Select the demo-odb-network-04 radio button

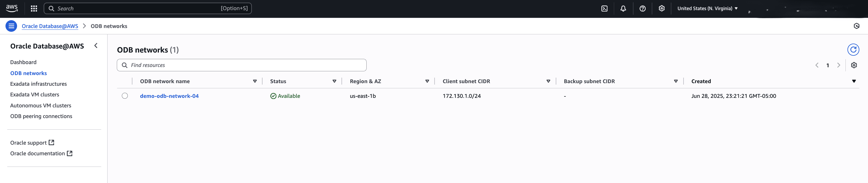[125, 96]
